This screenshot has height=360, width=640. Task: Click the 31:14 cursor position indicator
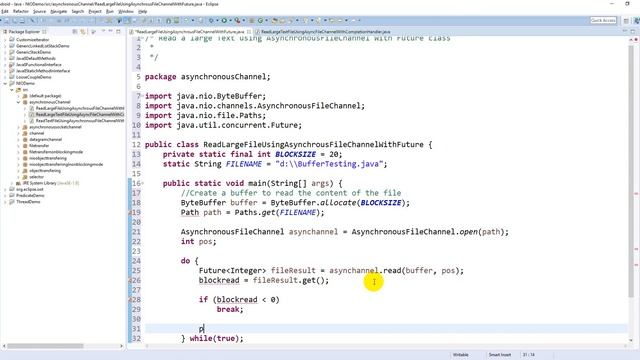(529, 355)
